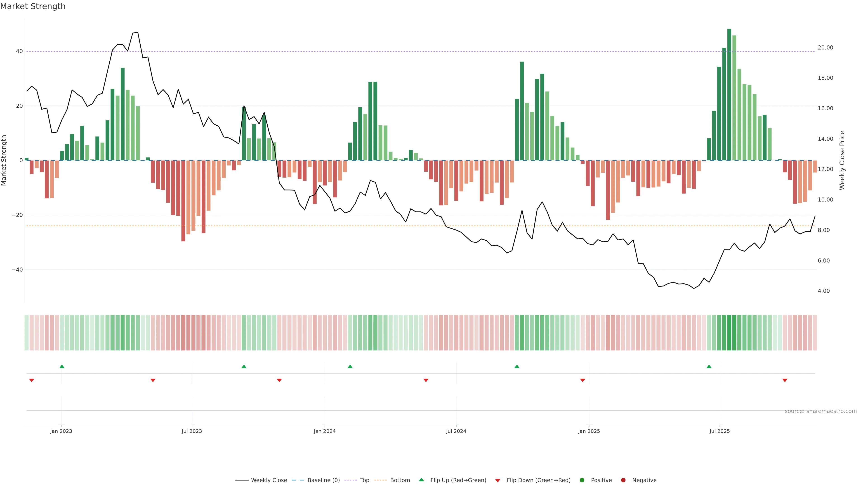
Task: Click the Market Strength chart title
Action: click(33, 6)
